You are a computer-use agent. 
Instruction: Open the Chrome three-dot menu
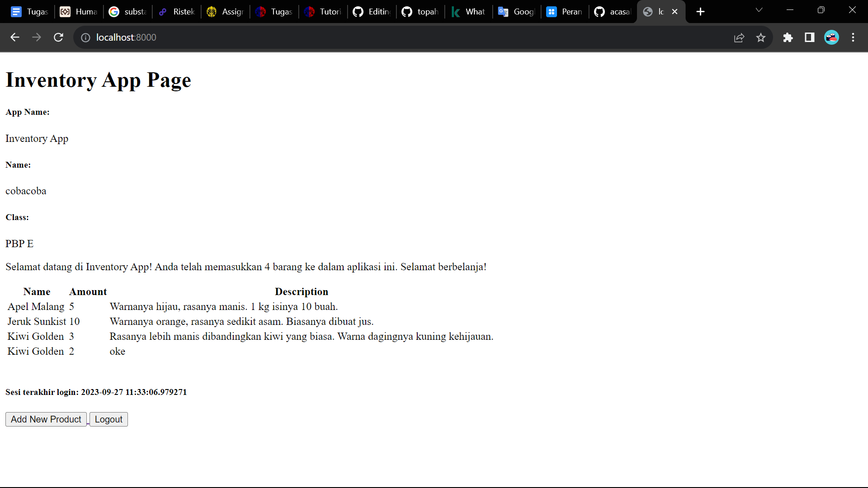pos(854,38)
